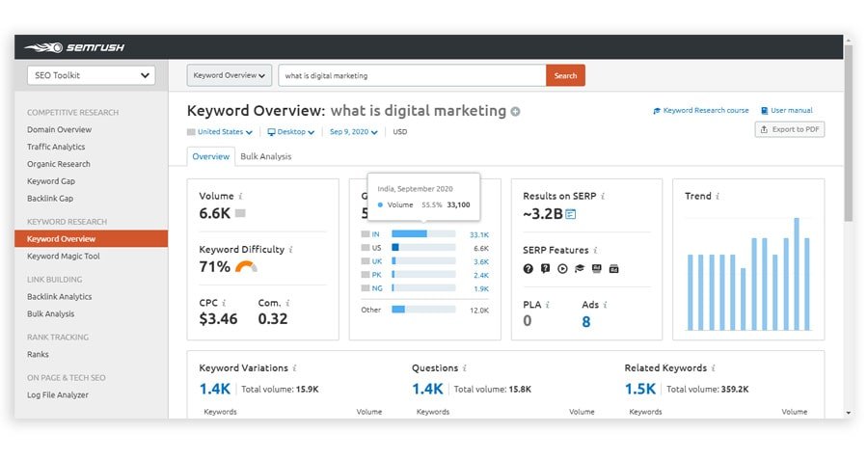Click the Volume info icon
Viewport: 868px width, 461px height.
tap(240, 197)
